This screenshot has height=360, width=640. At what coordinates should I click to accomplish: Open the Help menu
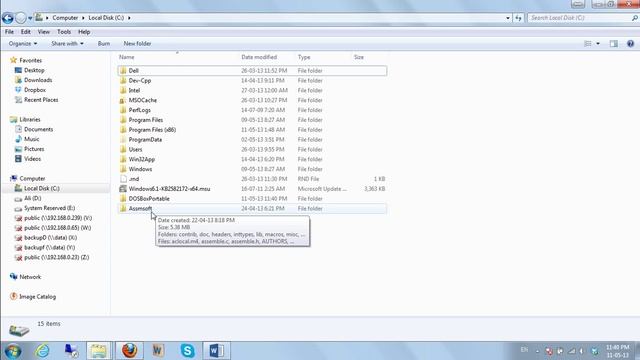(84, 32)
